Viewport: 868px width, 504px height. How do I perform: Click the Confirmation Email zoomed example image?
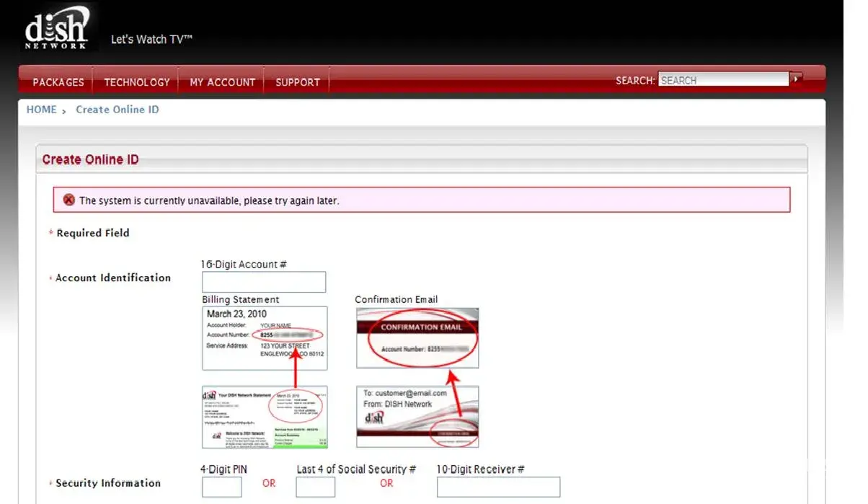417,338
